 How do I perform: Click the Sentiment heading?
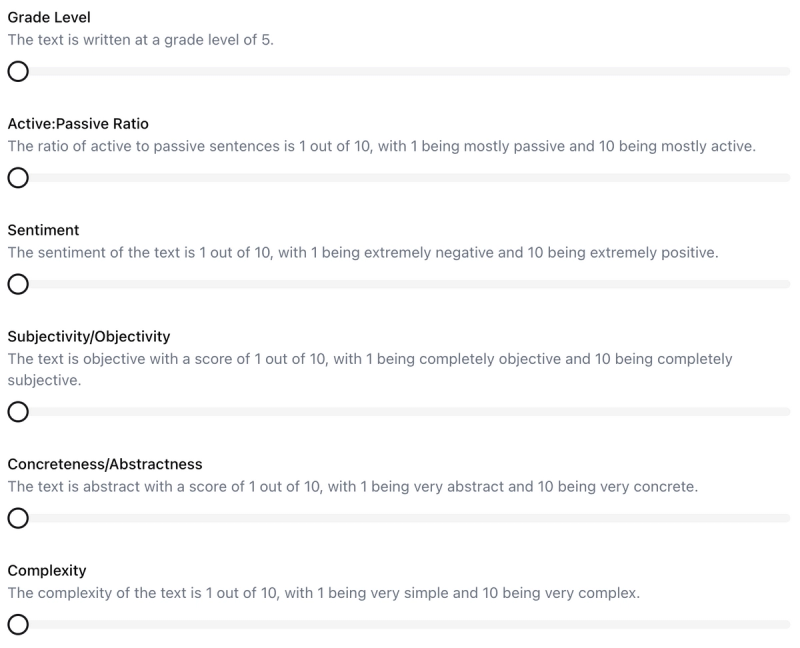43,230
